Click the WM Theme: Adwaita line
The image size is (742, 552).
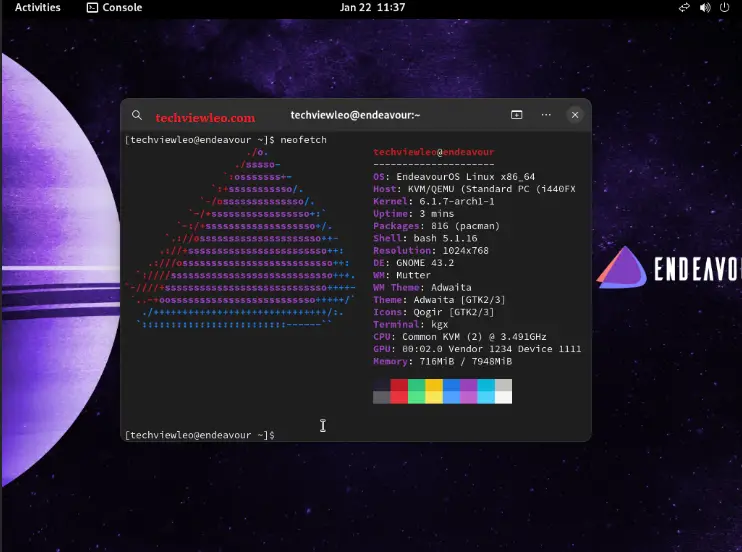click(422, 287)
